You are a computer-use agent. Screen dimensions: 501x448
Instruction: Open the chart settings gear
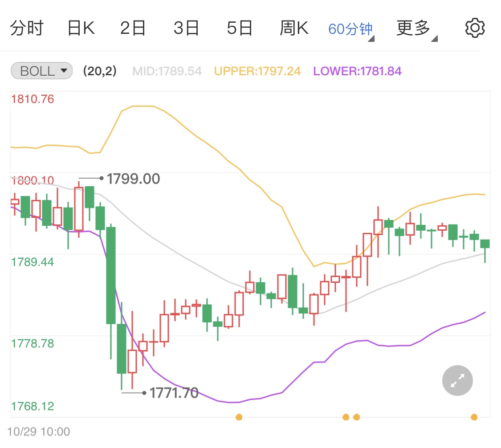tap(475, 28)
